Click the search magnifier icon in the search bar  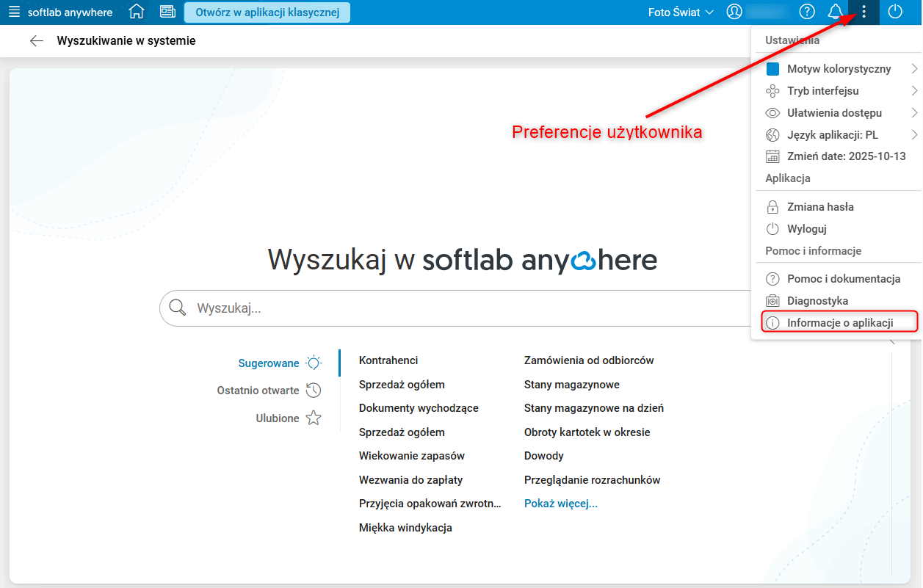pyautogui.click(x=177, y=308)
